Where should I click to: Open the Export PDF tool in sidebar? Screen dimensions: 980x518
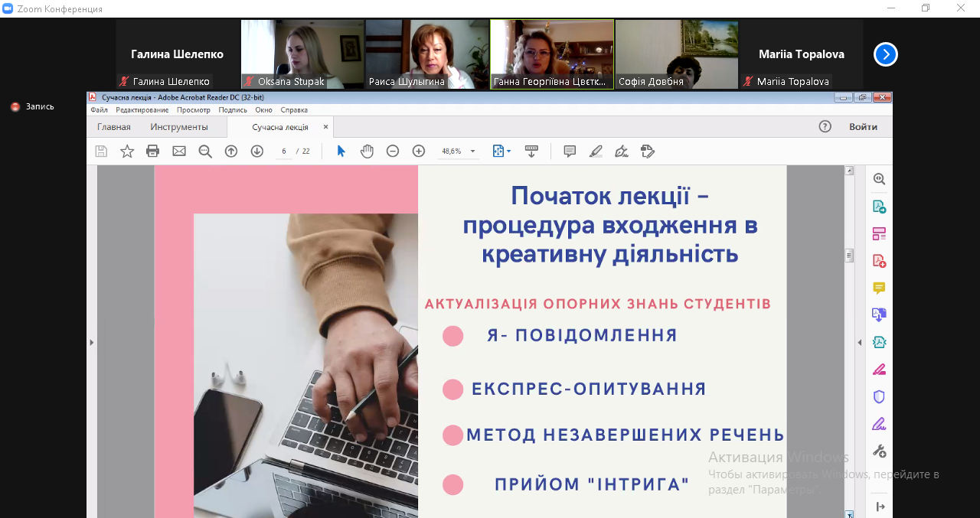(x=879, y=207)
